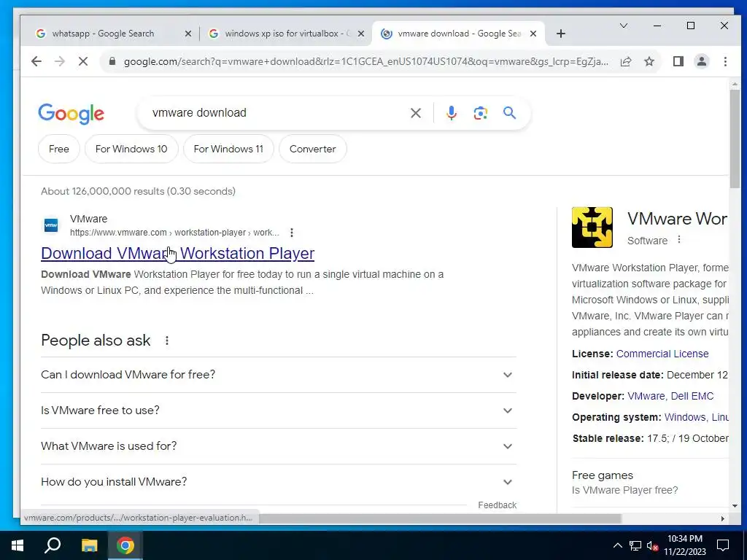Switch to windows xp iso tab
Screen dimensions: 747x560
click(286, 34)
